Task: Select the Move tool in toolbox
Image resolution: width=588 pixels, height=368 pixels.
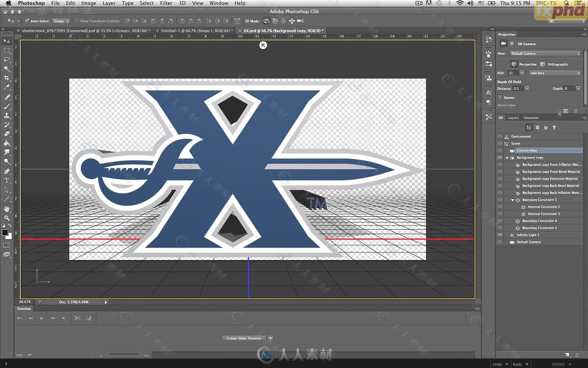Action: (x=7, y=41)
